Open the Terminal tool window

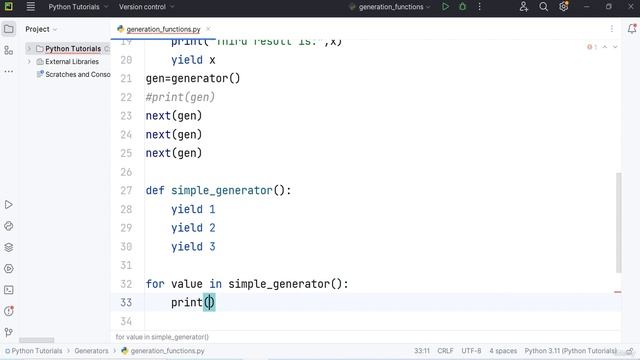click(x=9, y=290)
